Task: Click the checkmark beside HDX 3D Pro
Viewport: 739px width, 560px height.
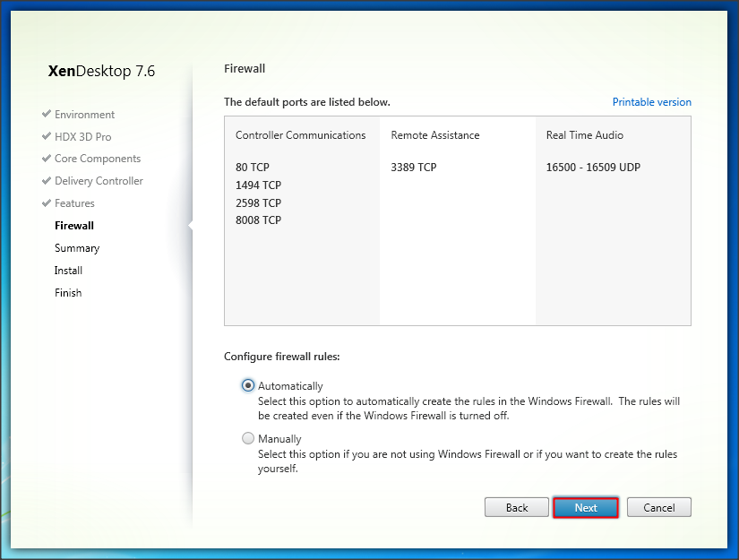Action: click(x=46, y=137)
